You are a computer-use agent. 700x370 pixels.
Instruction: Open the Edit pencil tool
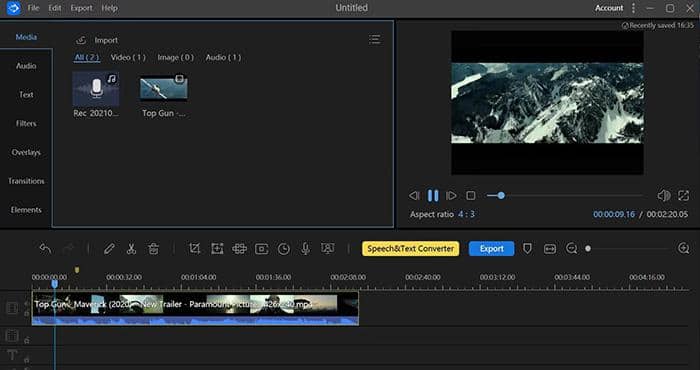(x=109, y=249)
